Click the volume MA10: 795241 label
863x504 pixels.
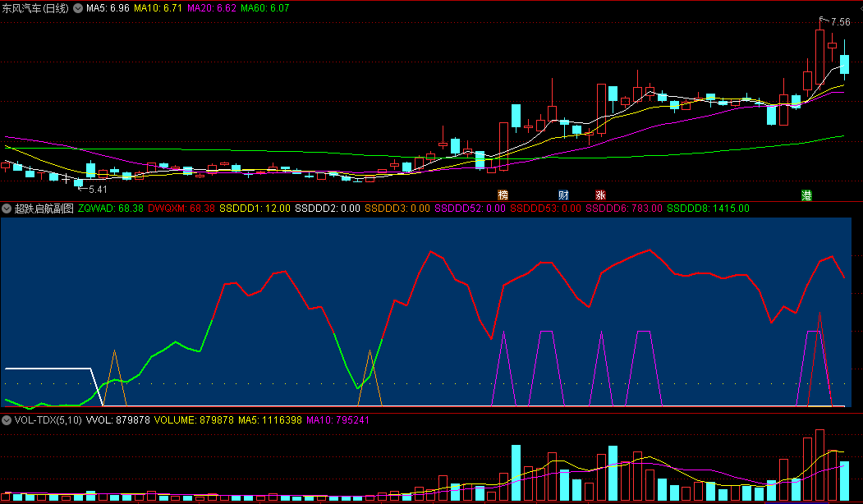pos(338,419)
